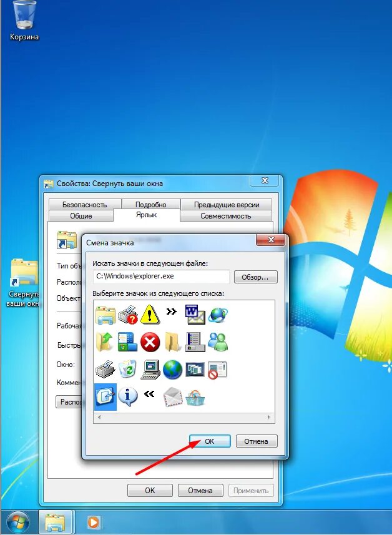
Task: Choose the Internet Explorer globe icon
Action: click(218, 315)
